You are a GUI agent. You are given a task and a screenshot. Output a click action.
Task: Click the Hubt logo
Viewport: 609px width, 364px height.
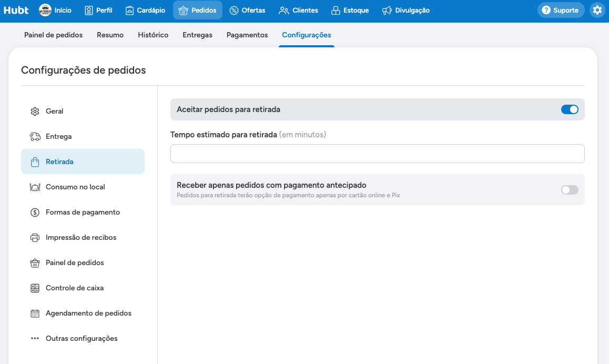16,10
